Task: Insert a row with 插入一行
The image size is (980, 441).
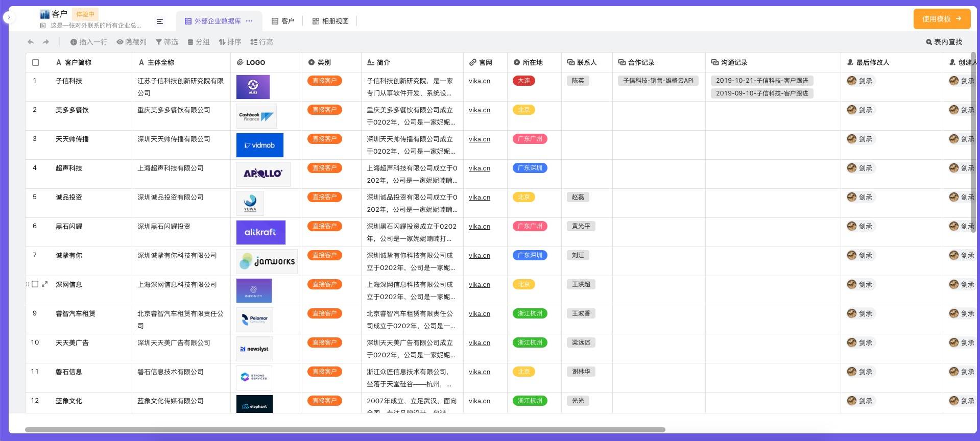Action: [x=89, y=42]
